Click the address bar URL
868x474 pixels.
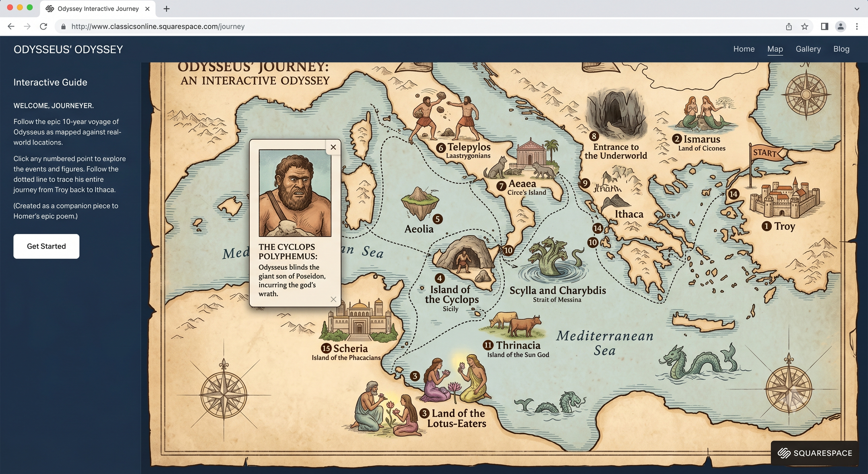point(158,26)
